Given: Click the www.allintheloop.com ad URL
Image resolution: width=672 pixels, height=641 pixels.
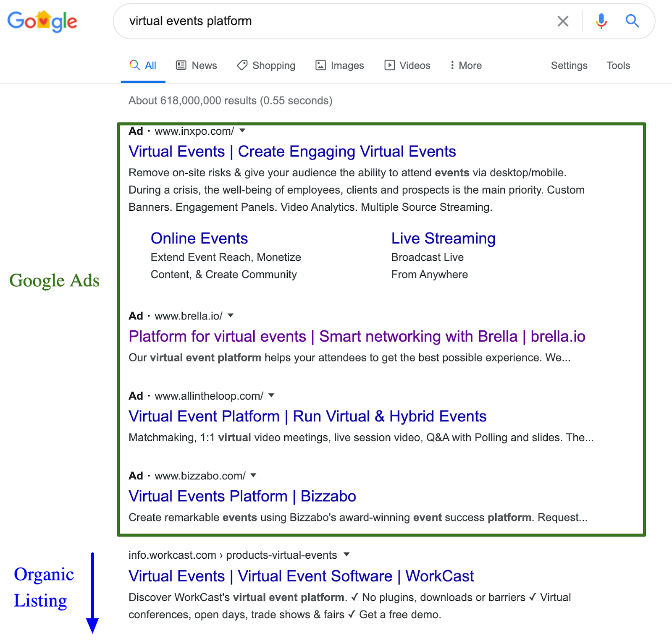Looking at the screenshot, I should pos(209,396).
